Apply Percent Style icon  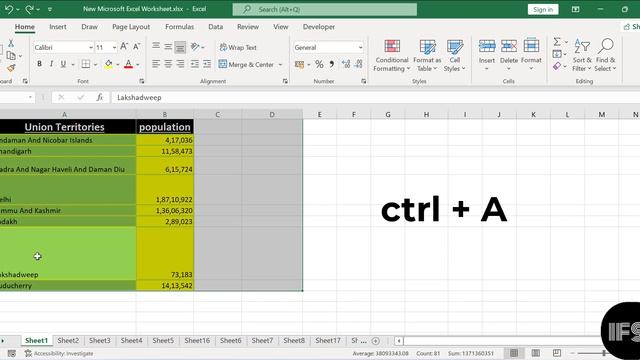[x=319, y=64]
